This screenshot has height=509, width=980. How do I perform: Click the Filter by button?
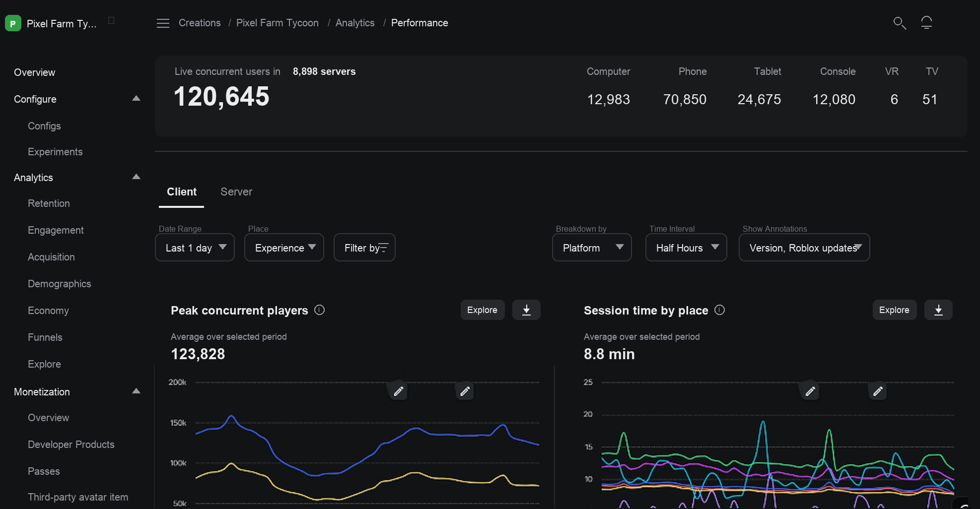point(365,248)
